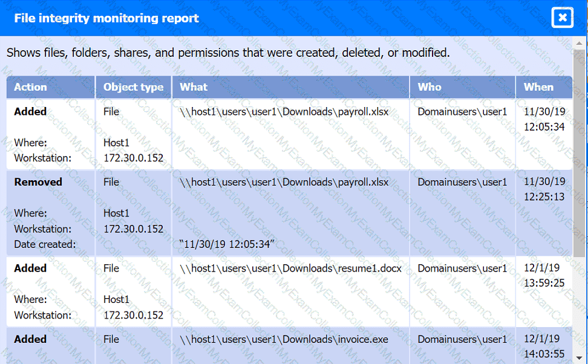Click payroll.xlsx path in first Added row
The width and height of the screenshot is (588, 364).
[284, 112]
